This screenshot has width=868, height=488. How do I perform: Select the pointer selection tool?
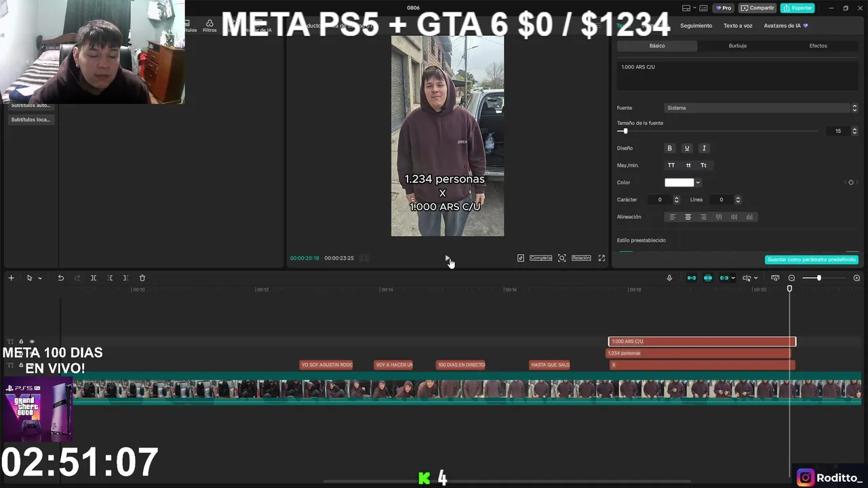click(29, 278)
